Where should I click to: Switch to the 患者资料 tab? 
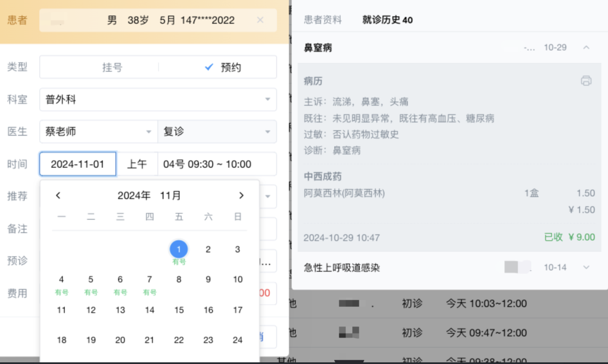coord(323,20)
